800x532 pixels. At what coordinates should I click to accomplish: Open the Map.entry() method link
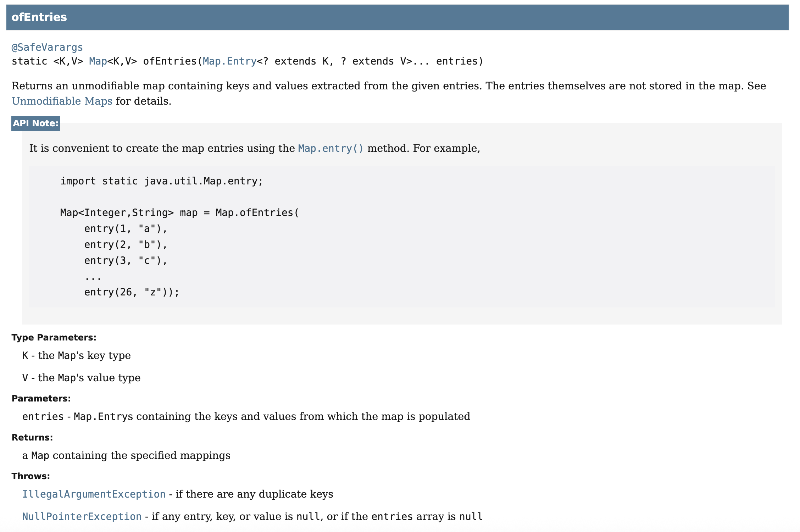click(330, 148)
